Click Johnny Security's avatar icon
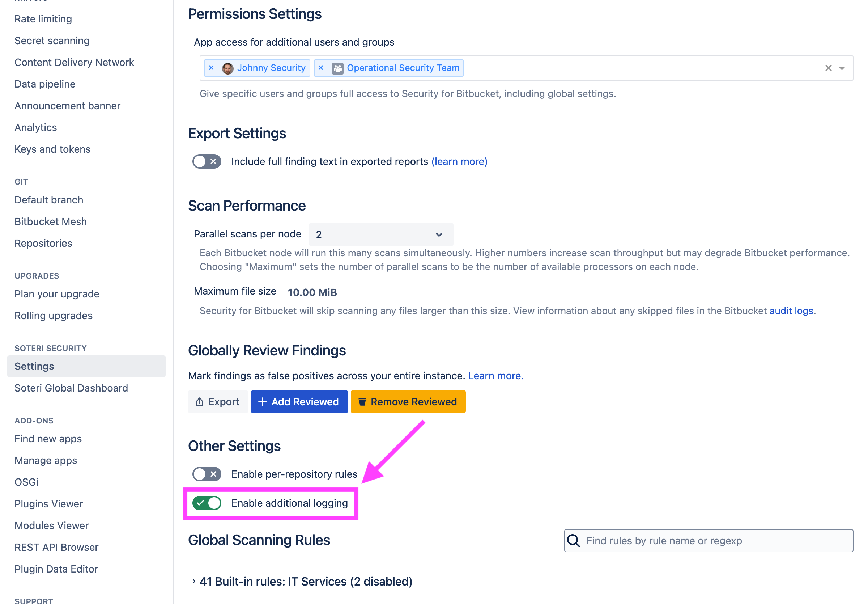The width and height of the screenshot is (868, 604). click(x=228, y=68)
